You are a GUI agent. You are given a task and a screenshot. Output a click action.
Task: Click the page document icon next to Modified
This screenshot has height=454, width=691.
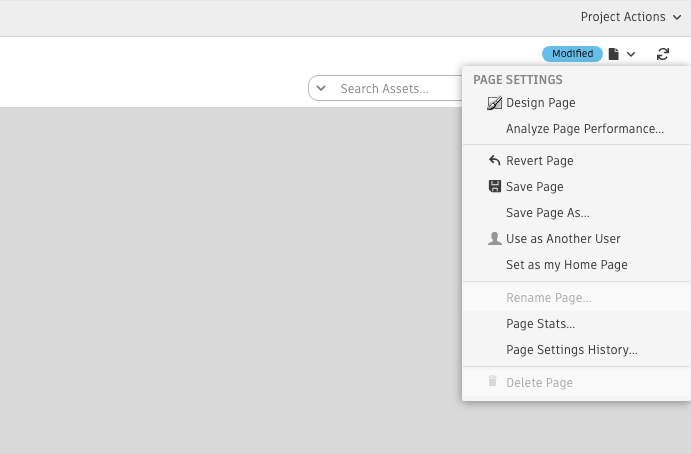(x=613, y=54)
